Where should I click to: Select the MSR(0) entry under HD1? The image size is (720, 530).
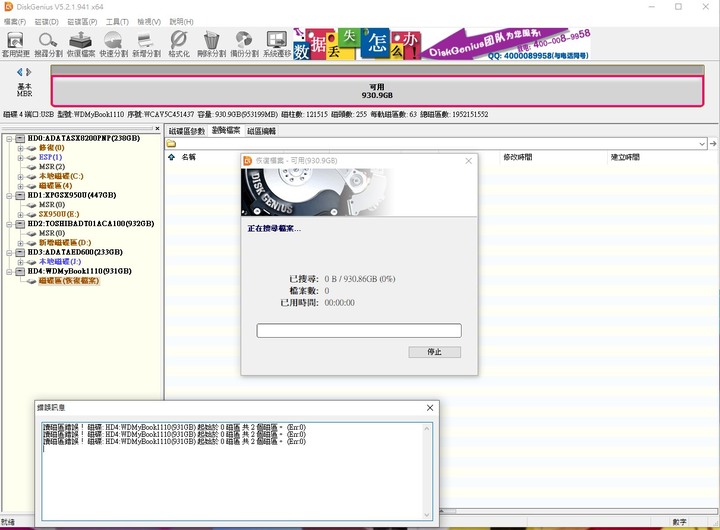click(52, 205)
